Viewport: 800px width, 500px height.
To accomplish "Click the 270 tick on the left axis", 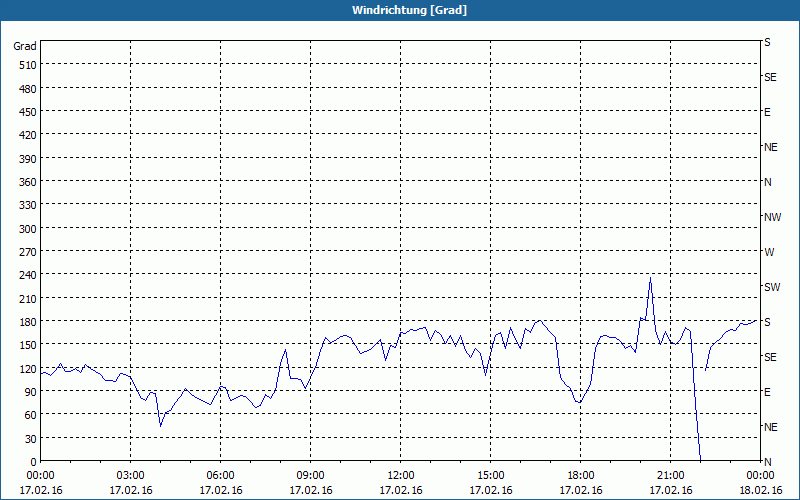I will point(25,252).
